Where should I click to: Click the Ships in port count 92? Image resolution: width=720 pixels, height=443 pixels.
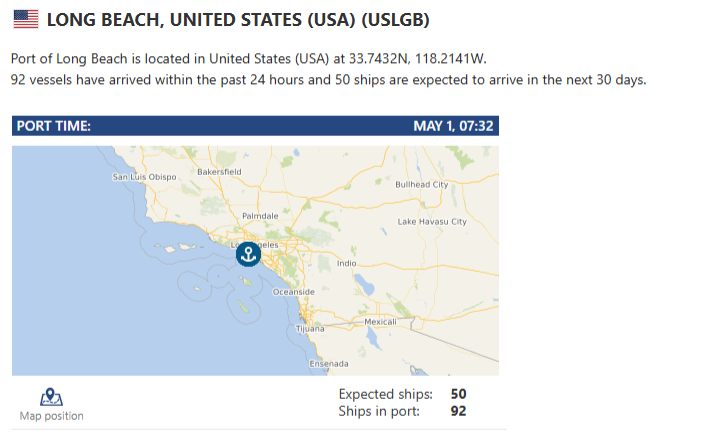(x=458, y=411)
